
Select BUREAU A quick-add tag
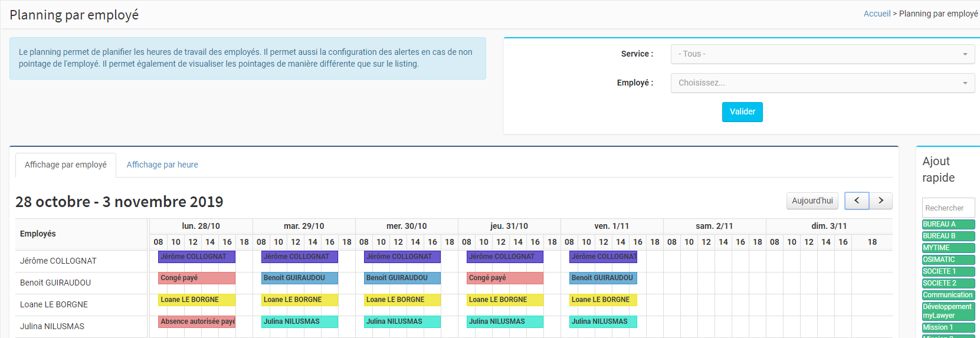(x=948, y=224)
